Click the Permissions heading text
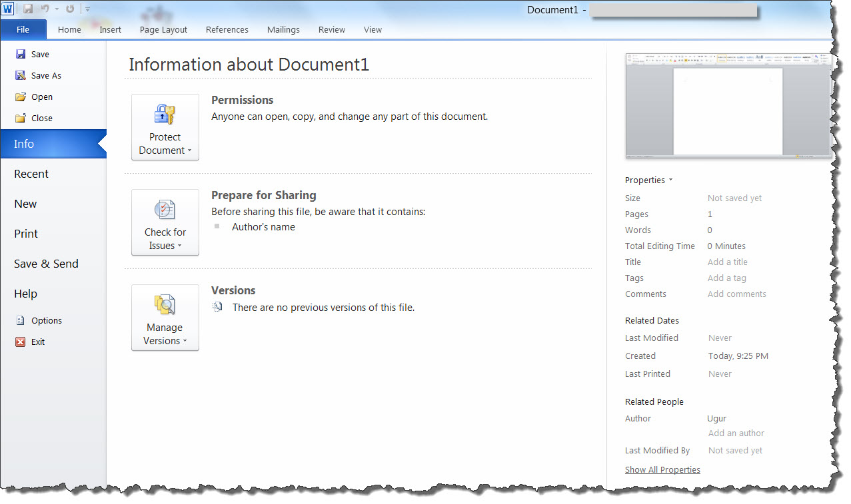 point(243,101)
